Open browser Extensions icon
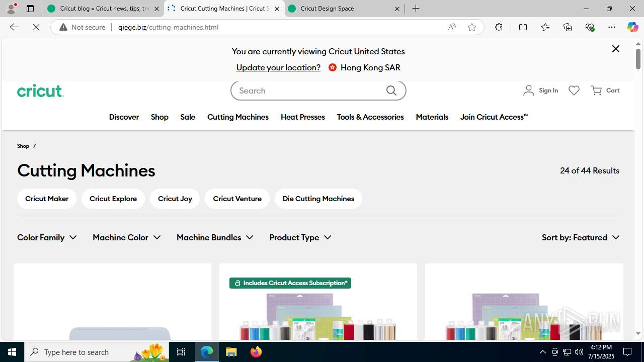The image size is (644, 362). (499, 27)
